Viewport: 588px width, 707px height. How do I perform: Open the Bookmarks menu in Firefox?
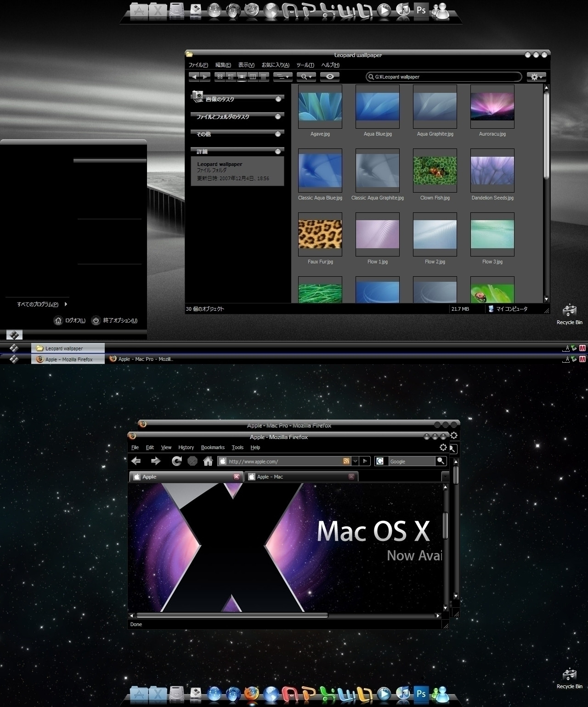click(213, 447)
